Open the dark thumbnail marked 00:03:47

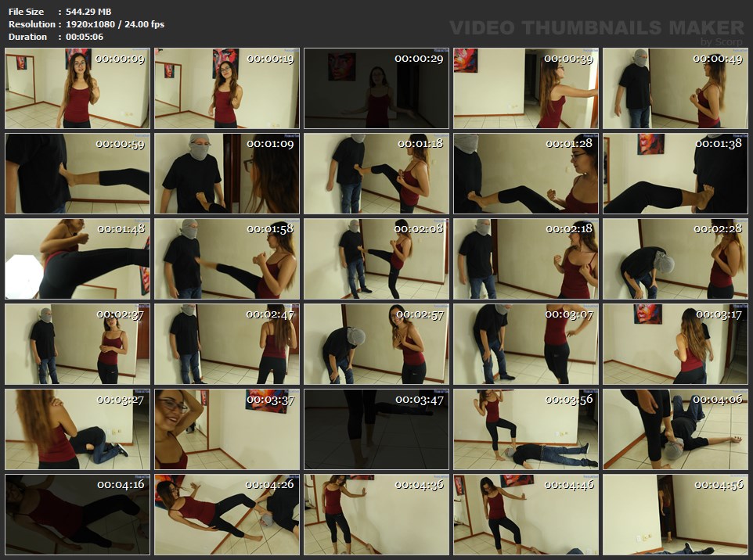376,429
